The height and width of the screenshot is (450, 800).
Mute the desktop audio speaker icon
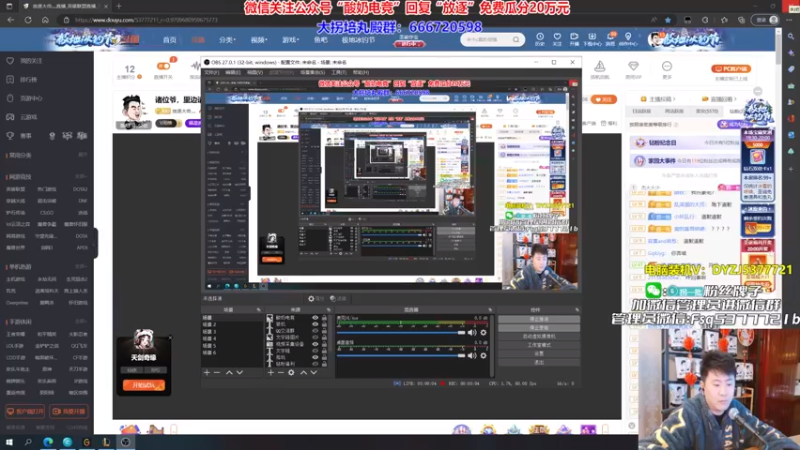tap(472, 356)
